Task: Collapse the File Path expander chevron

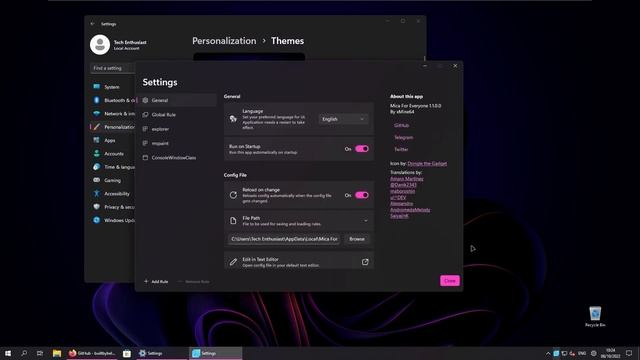Action: pyautogui.click(x=366, y=221)
